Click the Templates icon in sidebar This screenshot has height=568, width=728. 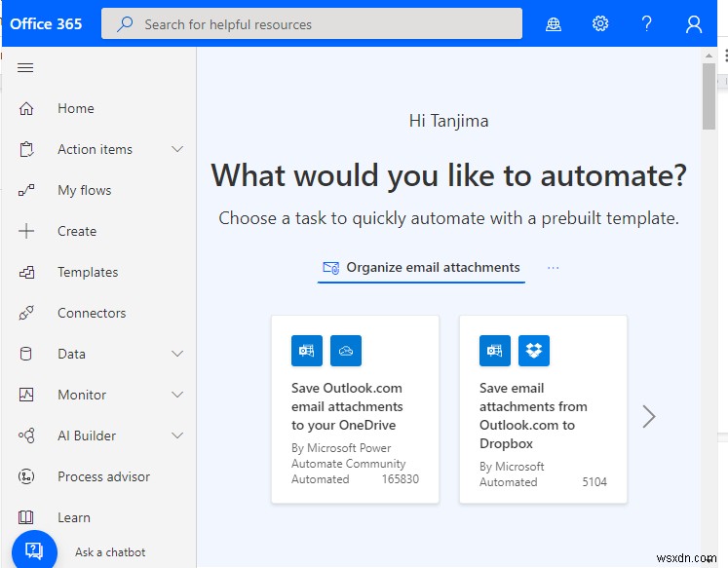pyautogui.click(x=26, y=272)
